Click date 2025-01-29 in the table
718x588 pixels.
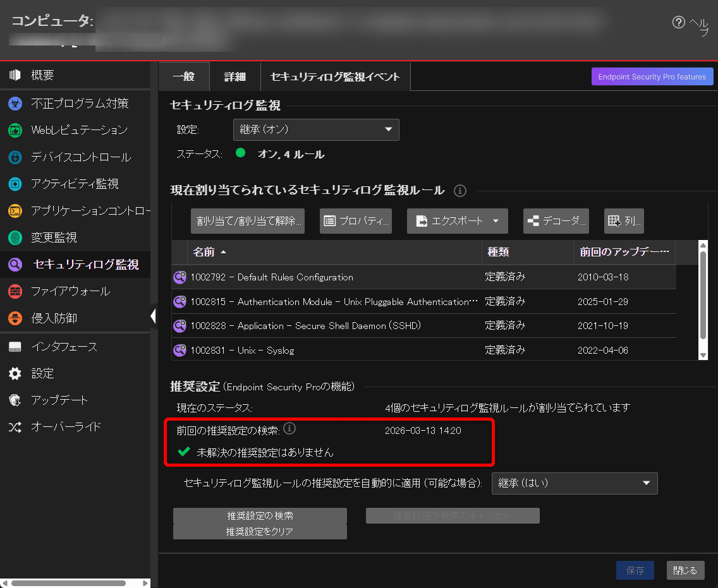[602, 301]
